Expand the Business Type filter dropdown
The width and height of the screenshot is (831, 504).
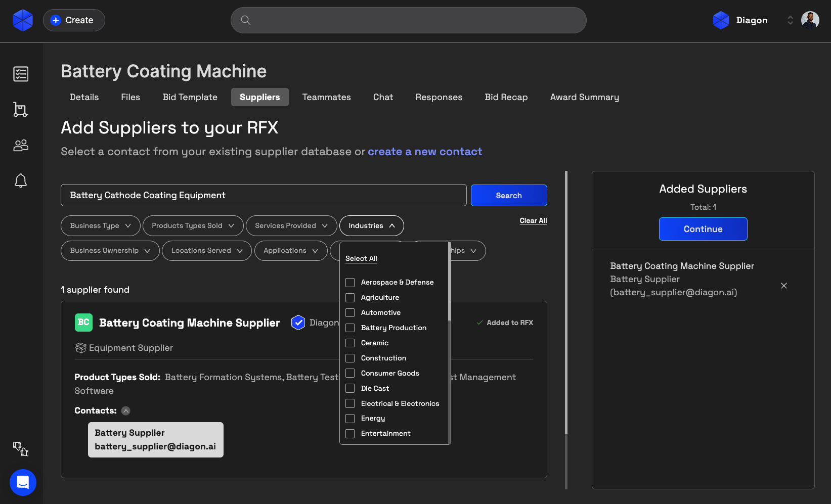101,225
